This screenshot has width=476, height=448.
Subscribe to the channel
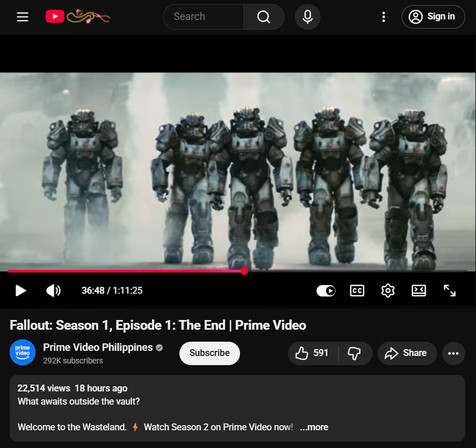coord(210,353)
